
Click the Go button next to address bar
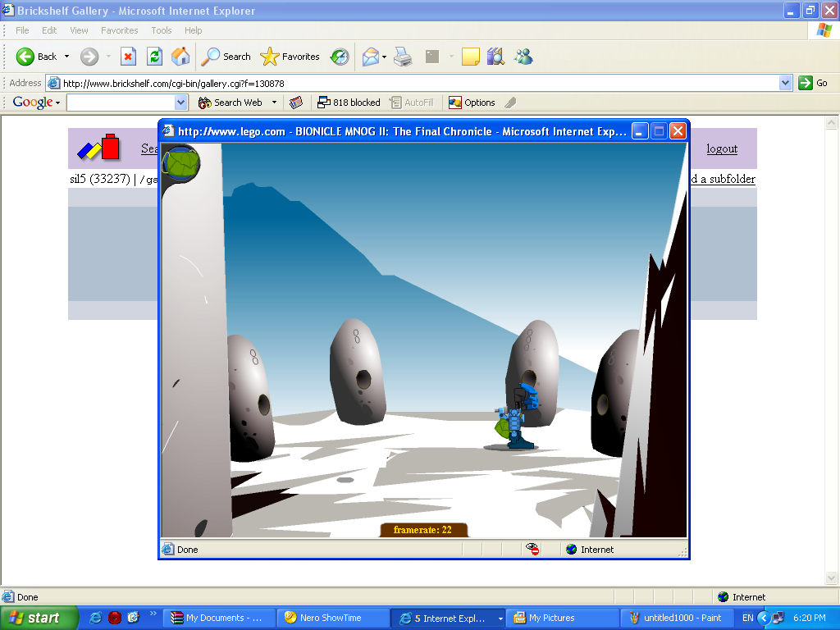click(x=813, y=83)
